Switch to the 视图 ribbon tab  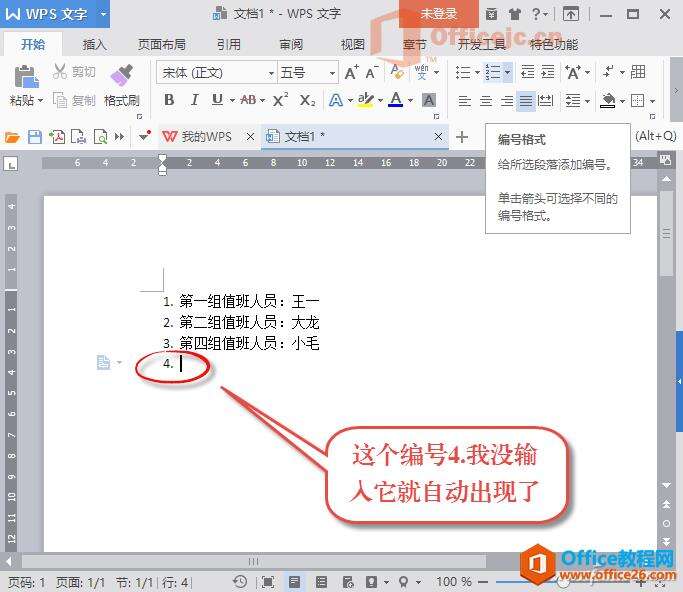352,44
